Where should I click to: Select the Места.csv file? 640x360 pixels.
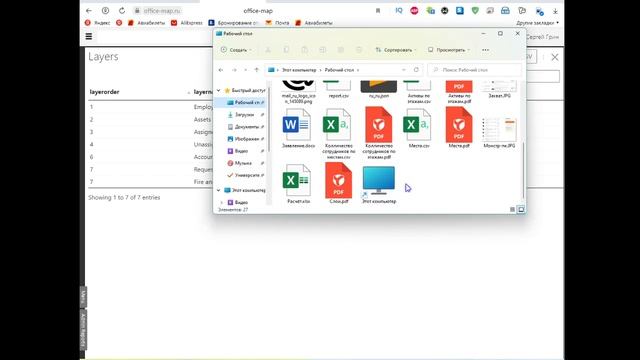point(419,128)
